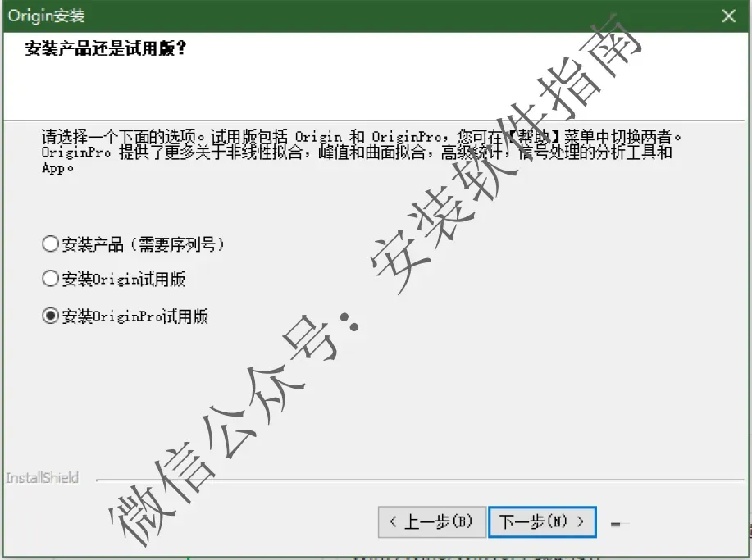Image resolution: width=752 pixels, height=560 pixels.
Task: Click the 安装产品还是试用版? heading
Action: pyautogui.click(x=106, y=48)
